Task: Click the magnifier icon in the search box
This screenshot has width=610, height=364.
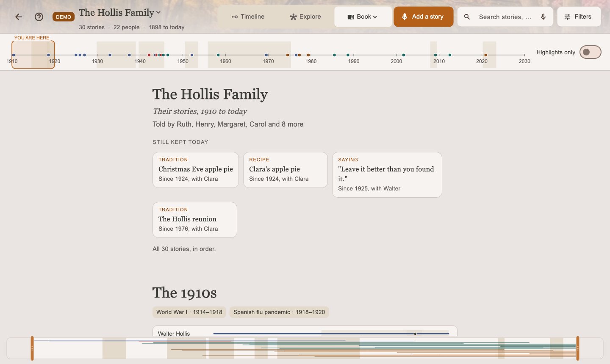Action: [467, 17]
